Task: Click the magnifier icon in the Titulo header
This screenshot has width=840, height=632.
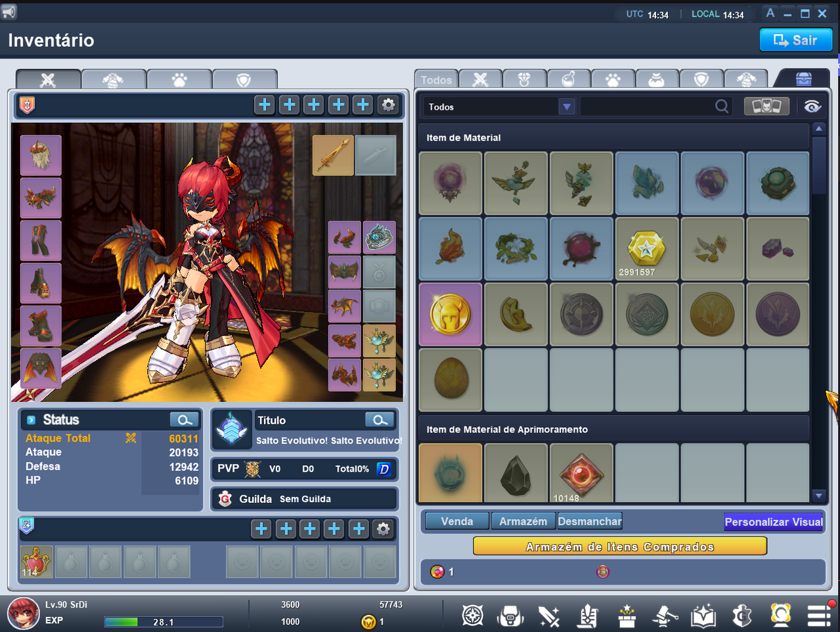Action: [380, 420]
